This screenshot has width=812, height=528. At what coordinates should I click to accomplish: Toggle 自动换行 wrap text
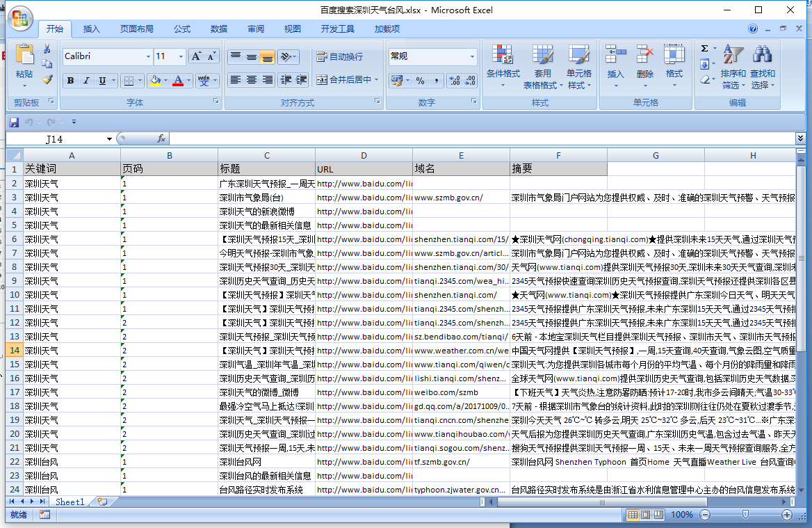pos(340,56)
